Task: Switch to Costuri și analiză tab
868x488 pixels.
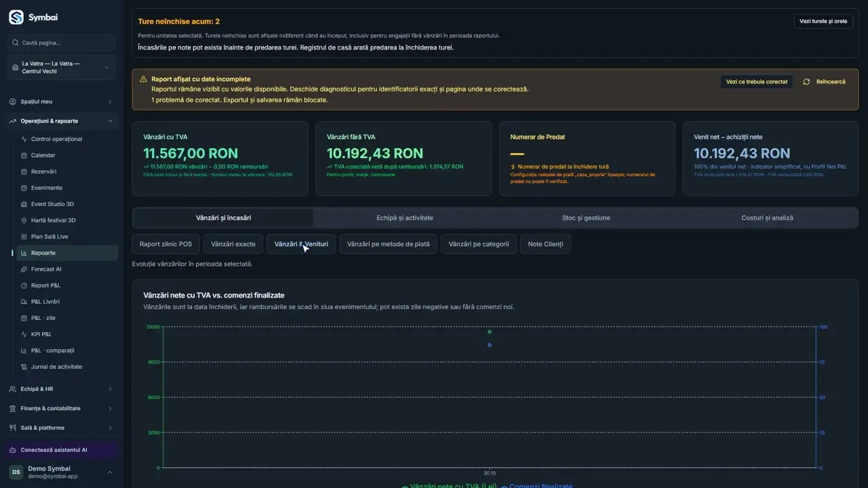Action: (767, 218)
